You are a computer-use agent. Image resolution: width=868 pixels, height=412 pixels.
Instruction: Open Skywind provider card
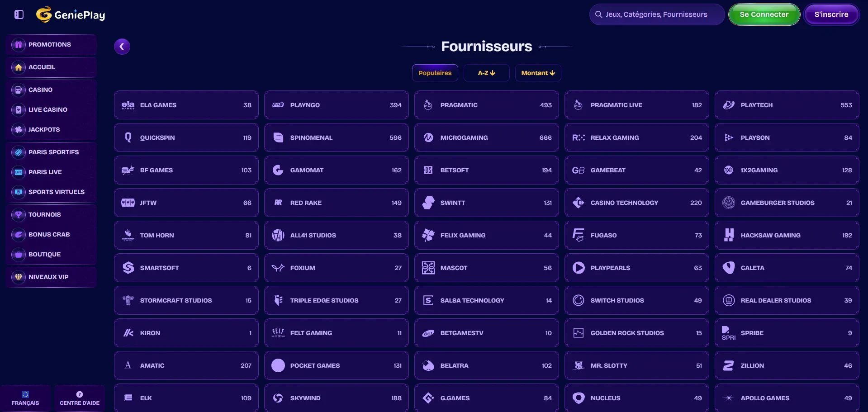pyautogui.click(x=337, y=398)
